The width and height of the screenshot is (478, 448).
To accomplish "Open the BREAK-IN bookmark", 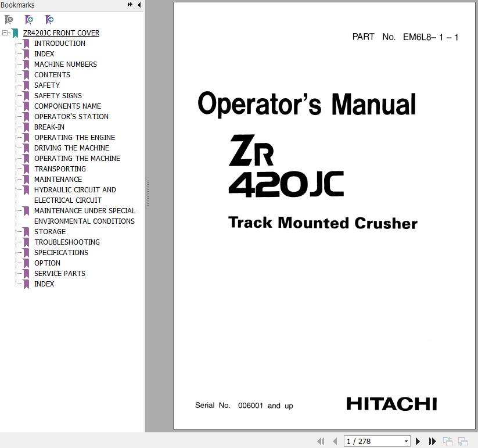I will (49, 127).
